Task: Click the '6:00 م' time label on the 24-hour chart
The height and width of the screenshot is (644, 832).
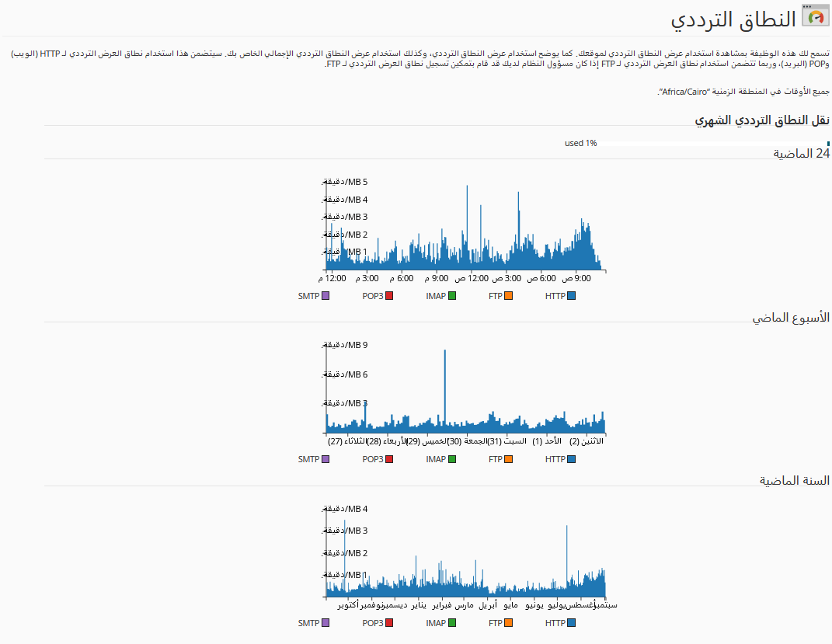Action: click(402, 279)
